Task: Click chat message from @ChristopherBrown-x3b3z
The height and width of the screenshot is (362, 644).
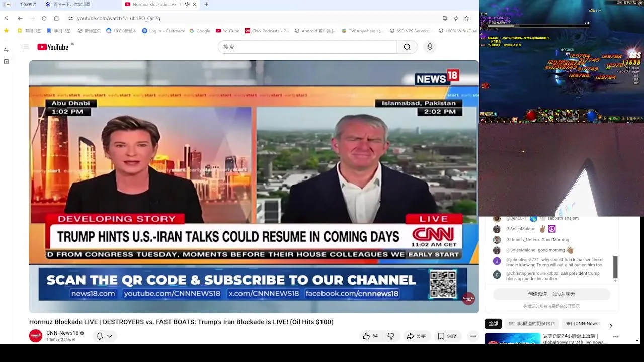Action: (x=552, y=276)
